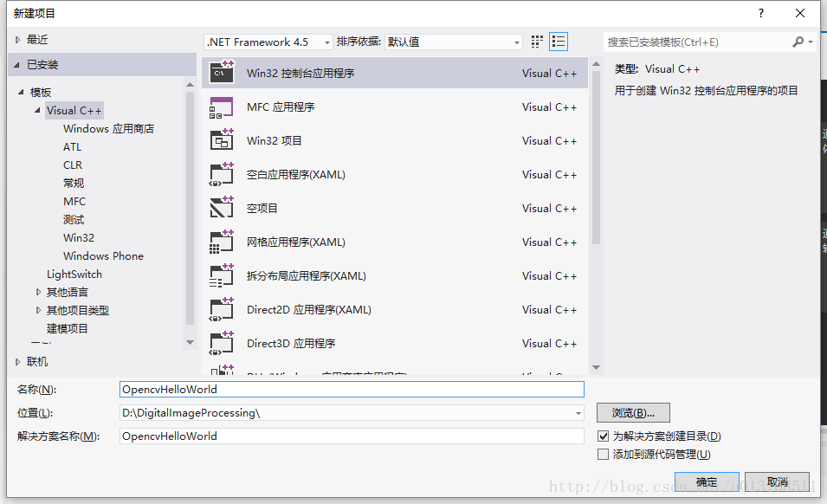
Task: Select LightSwitch in the tree
Action: pos(74,275)
